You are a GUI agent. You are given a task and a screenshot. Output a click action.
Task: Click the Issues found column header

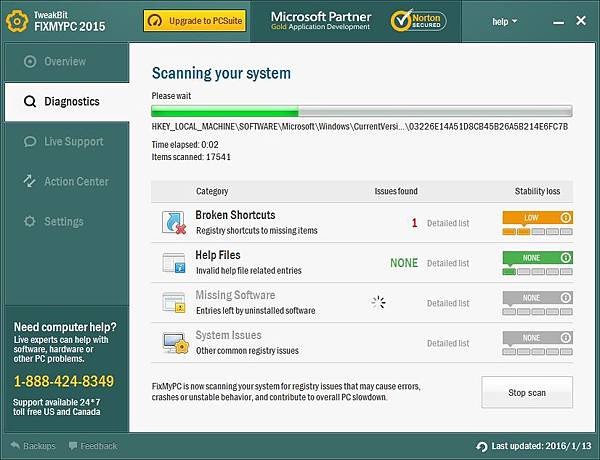[x=396, y=191]
